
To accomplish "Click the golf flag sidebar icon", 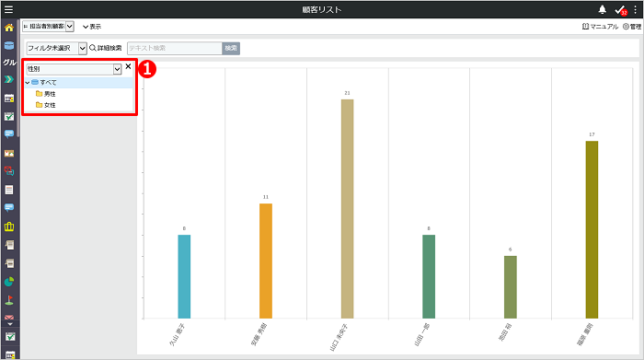I will (9, 300).
